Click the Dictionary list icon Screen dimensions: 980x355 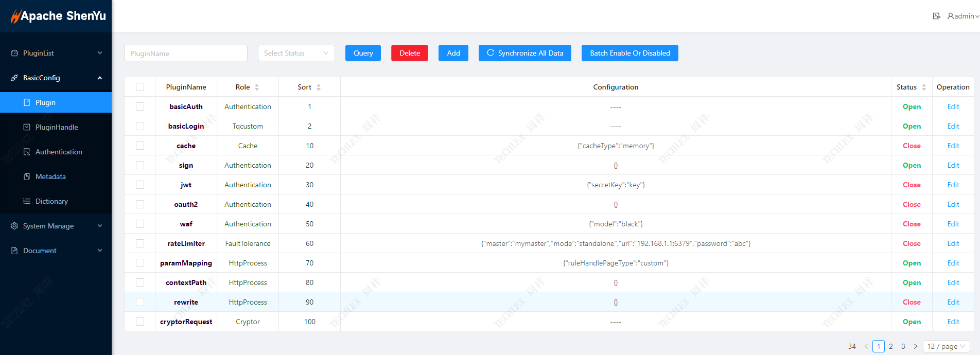click(x=27, y=201)
